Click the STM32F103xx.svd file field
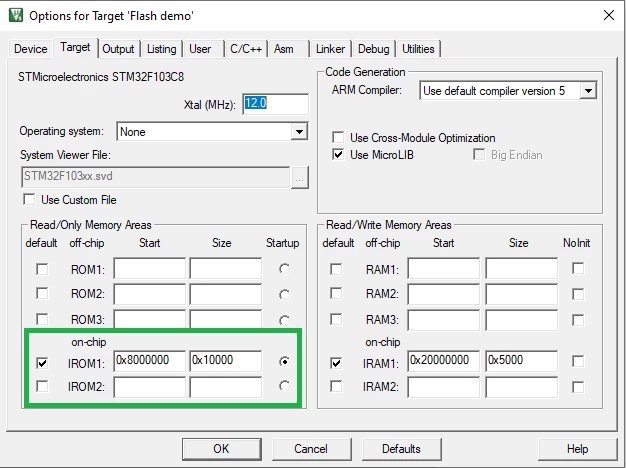Viewport: 626px width, 468px height. pos(155,177)
